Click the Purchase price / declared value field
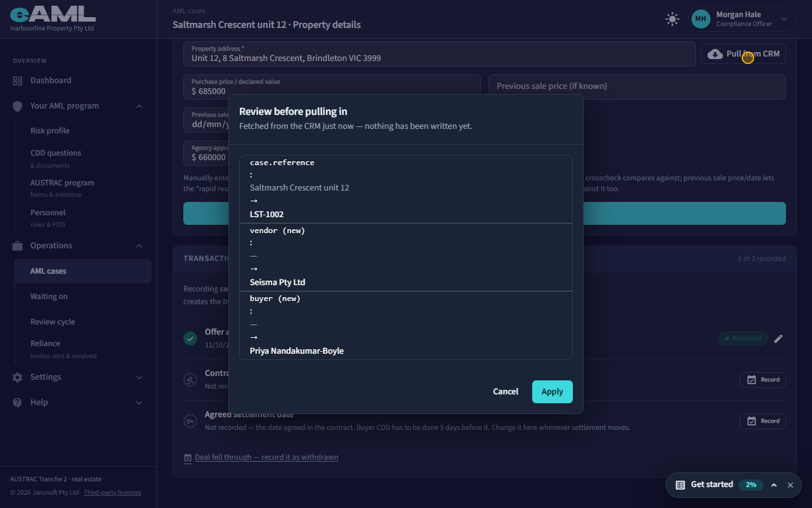This screenshot has width=812, height=508. [x=332, y=86]
